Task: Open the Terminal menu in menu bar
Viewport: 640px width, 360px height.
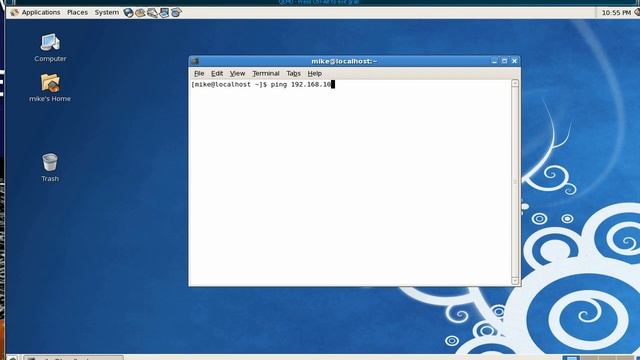Action: [x=266, y=73]
